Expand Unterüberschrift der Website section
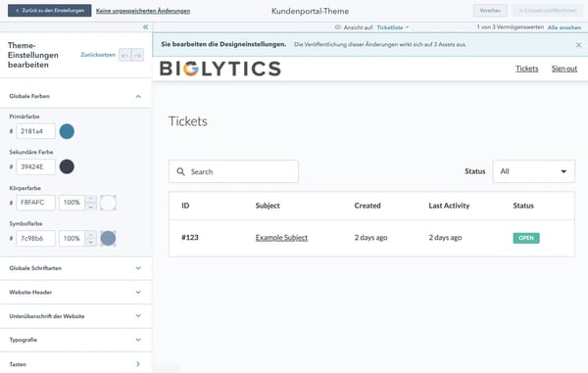Viewport: 588px width, 373px height. pyautogui.click(x=75, y=316)
